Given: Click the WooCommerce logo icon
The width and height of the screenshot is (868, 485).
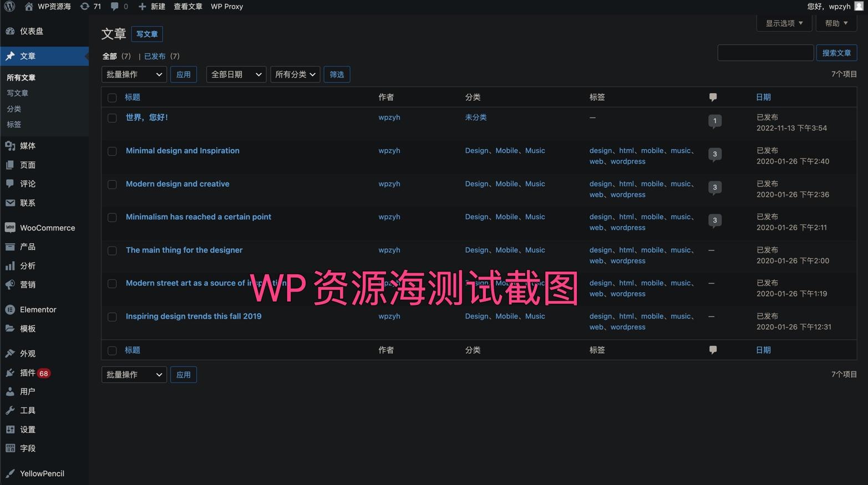Looking at the screenshot, I should (10, 228).
